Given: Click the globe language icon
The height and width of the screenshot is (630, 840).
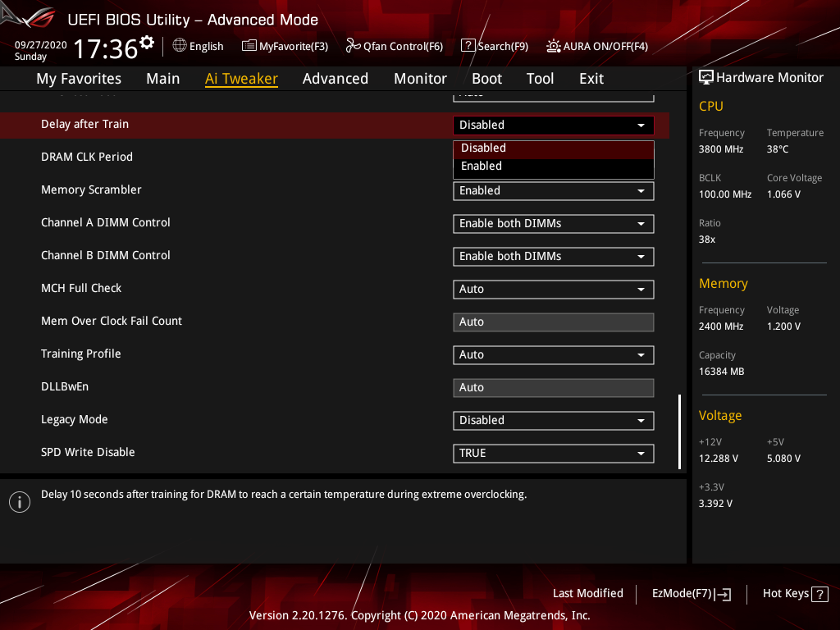Looking at the screenshot, I should (180, 46).
